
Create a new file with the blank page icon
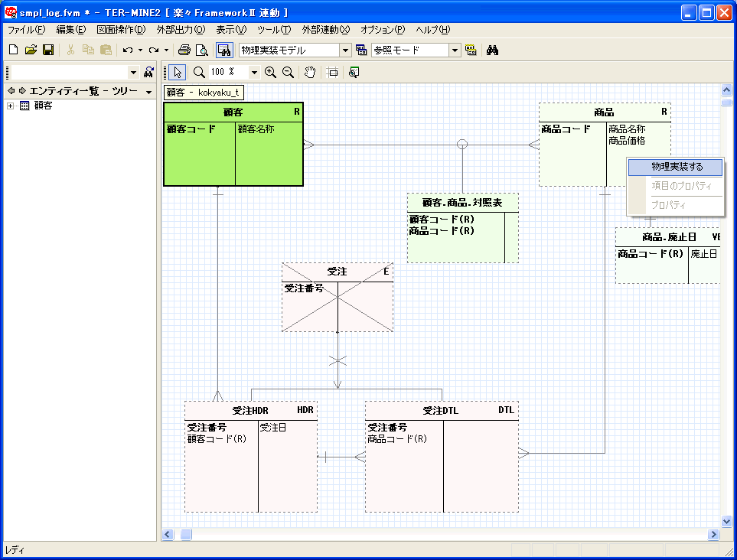[14, 50]
